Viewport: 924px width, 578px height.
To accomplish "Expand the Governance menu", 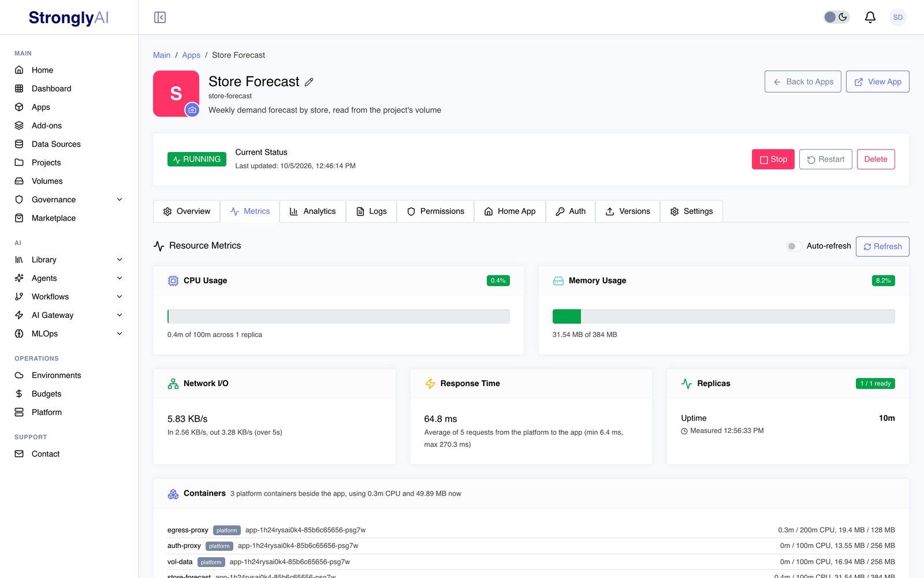I will click(x=69, y=199).
